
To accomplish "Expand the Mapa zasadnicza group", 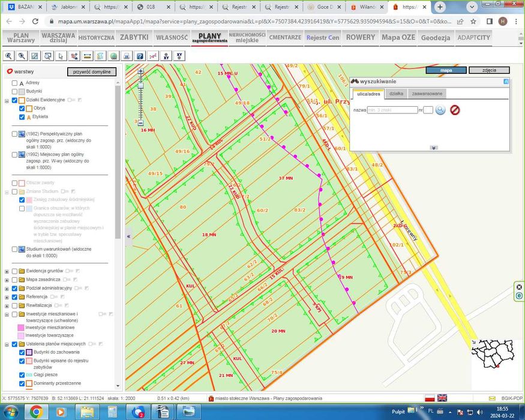I will [7, 280].
